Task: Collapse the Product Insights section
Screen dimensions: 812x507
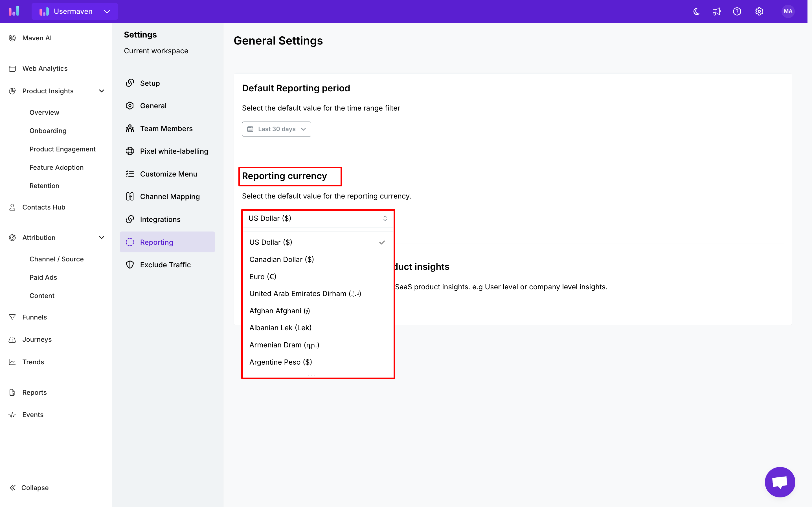Action: coord(102,91)
